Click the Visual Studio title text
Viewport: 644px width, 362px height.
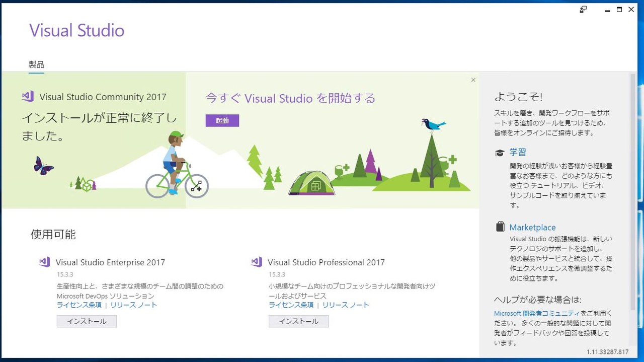(76, 30)
